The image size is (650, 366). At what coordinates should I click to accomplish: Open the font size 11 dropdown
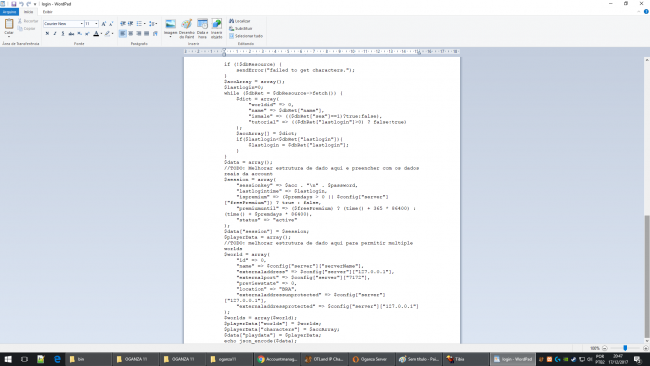click(96, 24)
